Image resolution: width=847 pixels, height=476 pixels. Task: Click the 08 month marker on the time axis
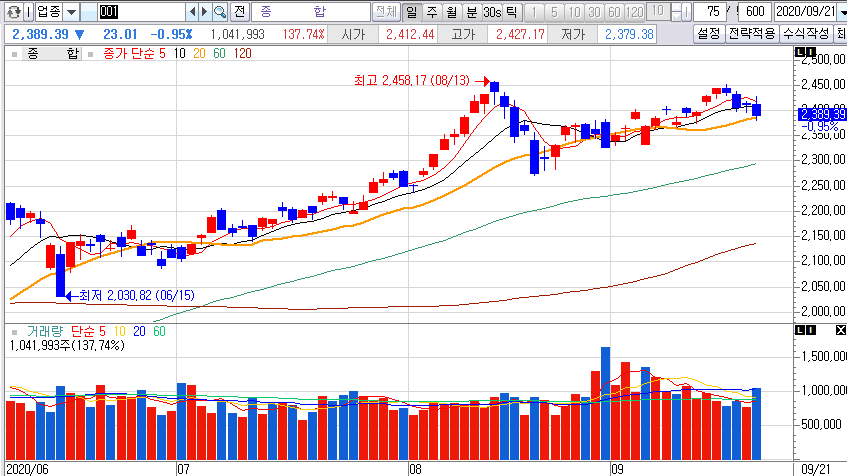(x=415, y=469)
